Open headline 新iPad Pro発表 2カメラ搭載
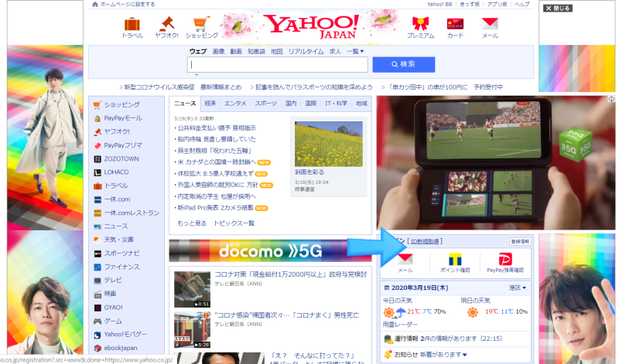The width and height of the screenshot is (619, 364). (x=216, y=207)
